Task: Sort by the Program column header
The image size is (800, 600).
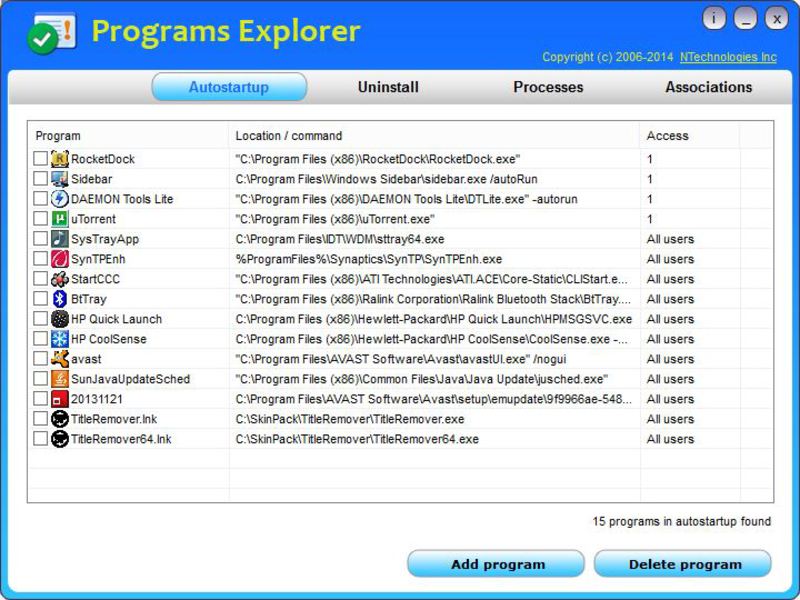Action: pyautogui.click(x=128, y=136)
